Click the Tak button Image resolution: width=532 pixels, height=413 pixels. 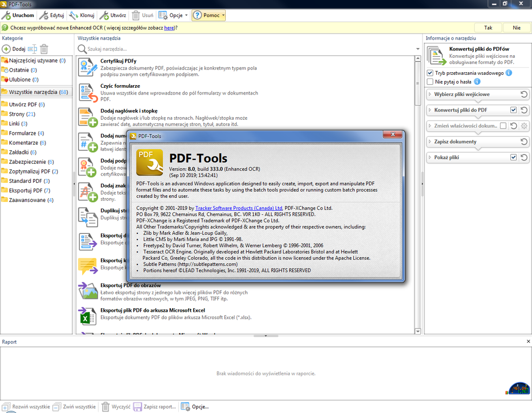488,28
